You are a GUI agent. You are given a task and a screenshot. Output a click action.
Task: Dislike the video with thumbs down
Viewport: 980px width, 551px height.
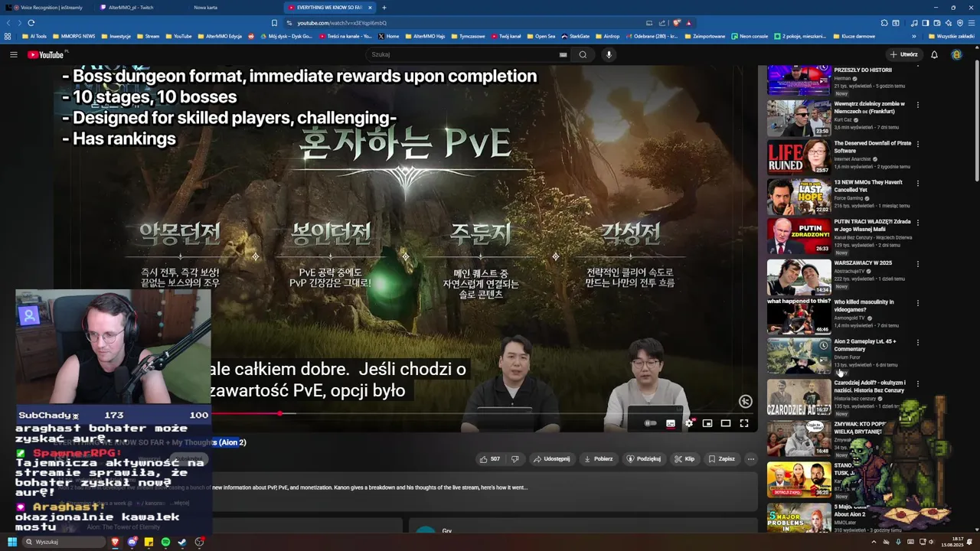[x=514, y=459]
